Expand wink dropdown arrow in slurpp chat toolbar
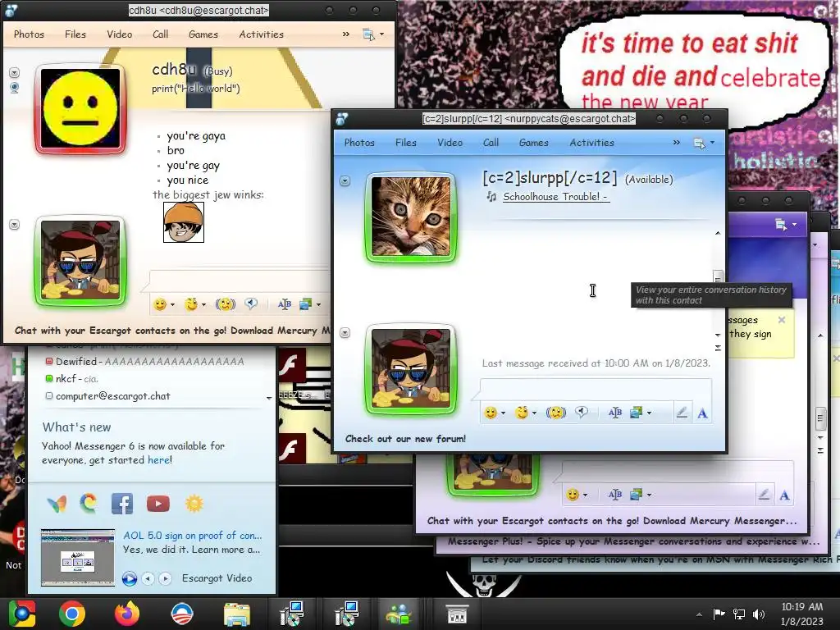This screenshot has width=840, height=630. pos(534,413)
